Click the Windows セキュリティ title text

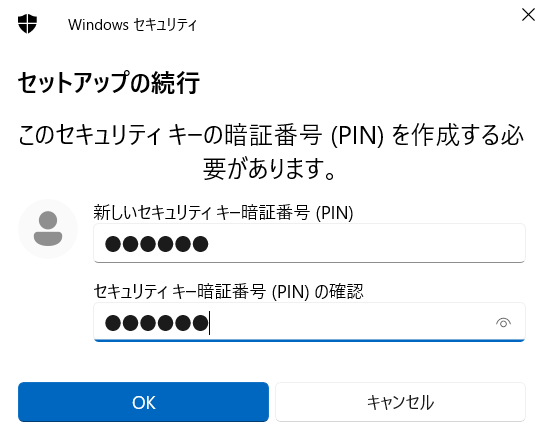tap(132, 25)
